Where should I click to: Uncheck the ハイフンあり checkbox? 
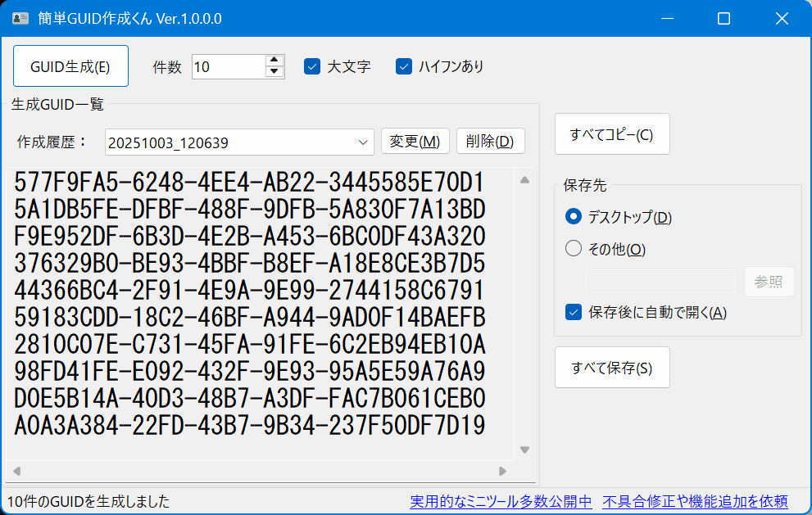404,66
